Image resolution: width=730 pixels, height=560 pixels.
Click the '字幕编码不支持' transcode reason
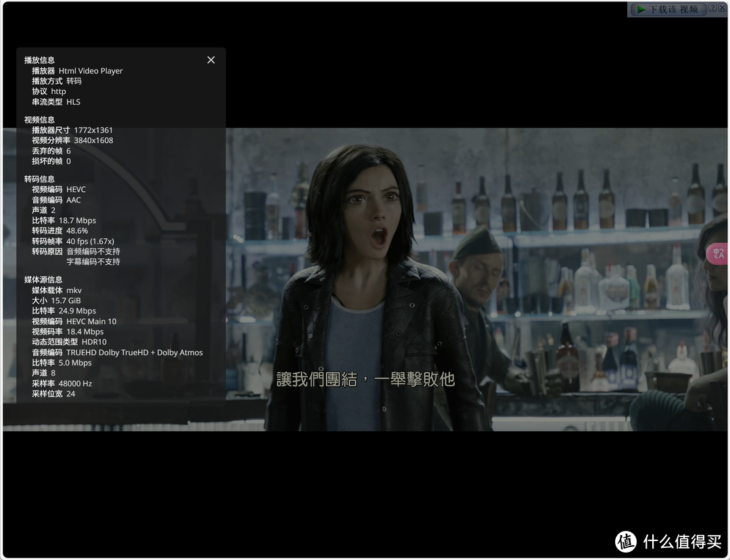pos(93,261)
